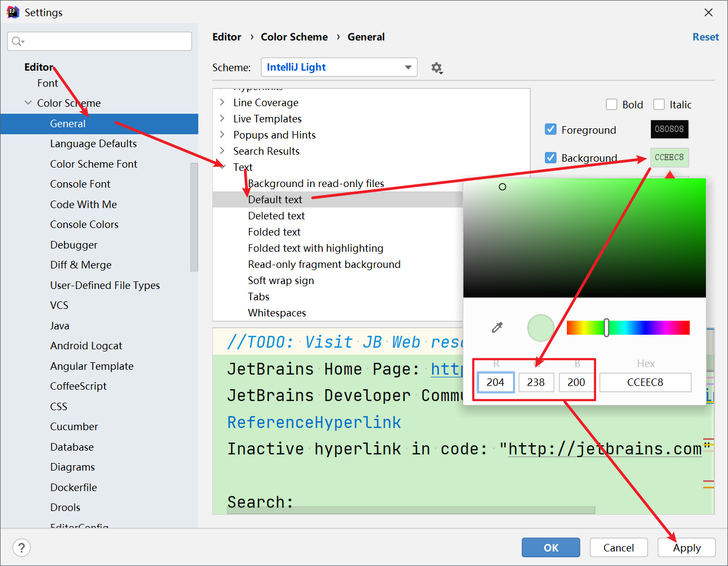Click the B value input field
The height and width of the screenshot is (566, 728).
[x=577, y=382]
